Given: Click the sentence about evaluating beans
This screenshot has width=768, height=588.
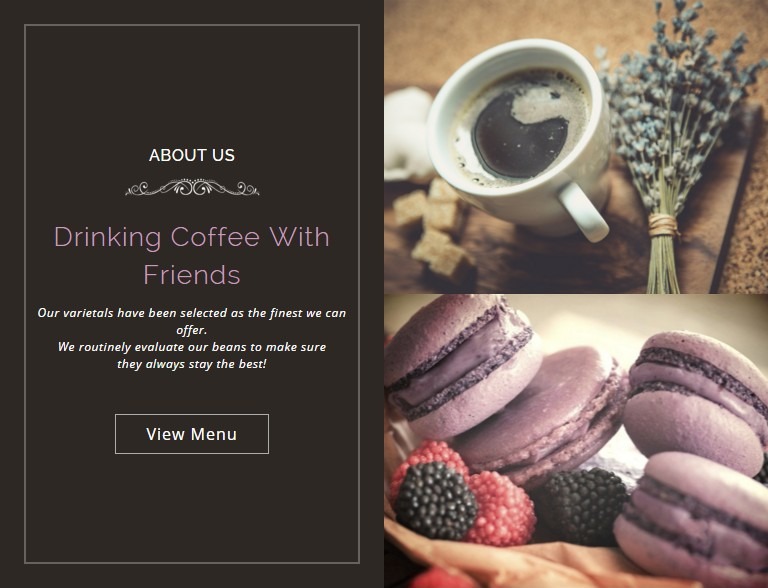Looking at the screenshot, I should [192, 355].
